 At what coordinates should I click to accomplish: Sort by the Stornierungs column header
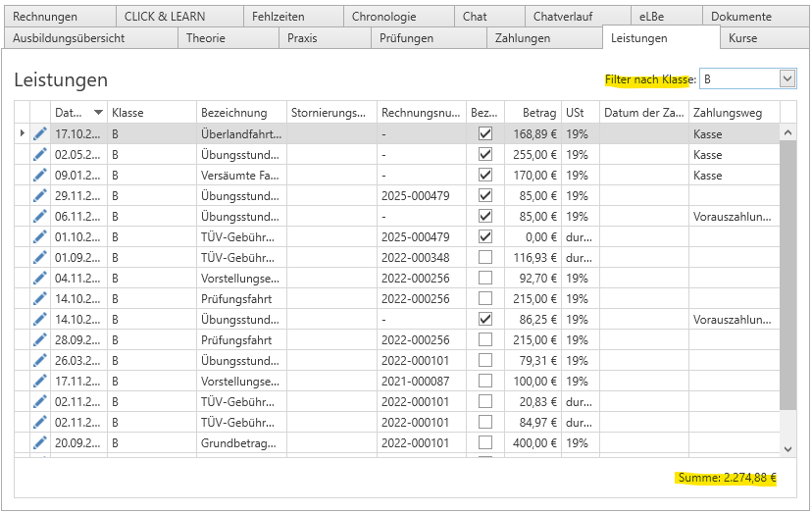coord(331,113)
